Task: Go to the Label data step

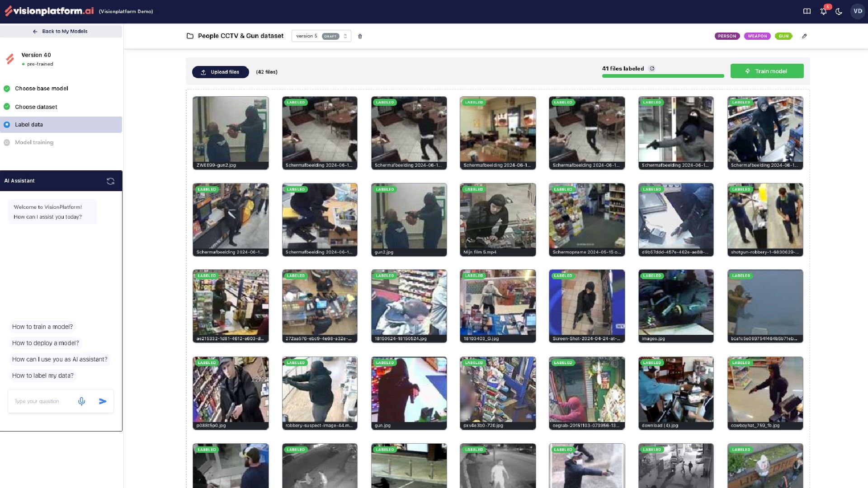Action: [x=29, y=125]
